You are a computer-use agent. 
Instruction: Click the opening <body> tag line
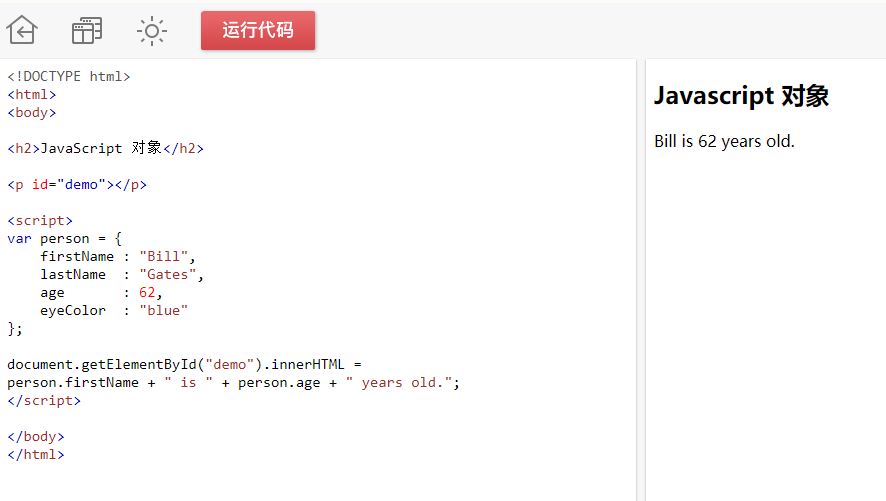coord(32,112)
